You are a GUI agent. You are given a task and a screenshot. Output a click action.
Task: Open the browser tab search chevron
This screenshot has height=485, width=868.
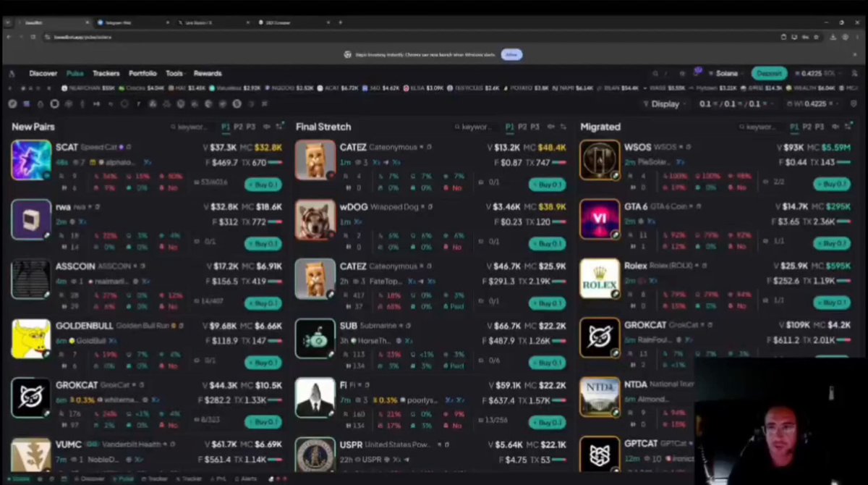pyautogui.click(x=9, y=22)
